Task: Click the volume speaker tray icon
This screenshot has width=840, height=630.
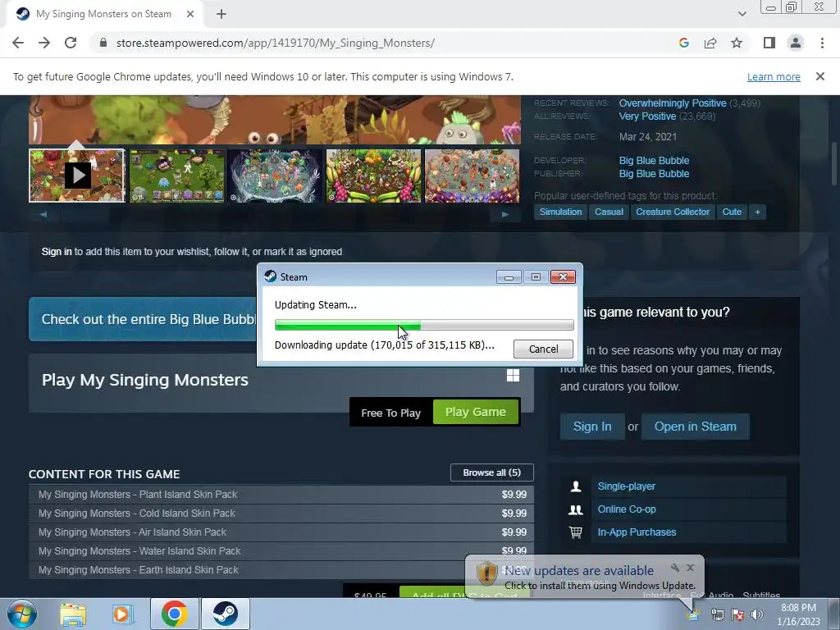Action: coord(757,615)
